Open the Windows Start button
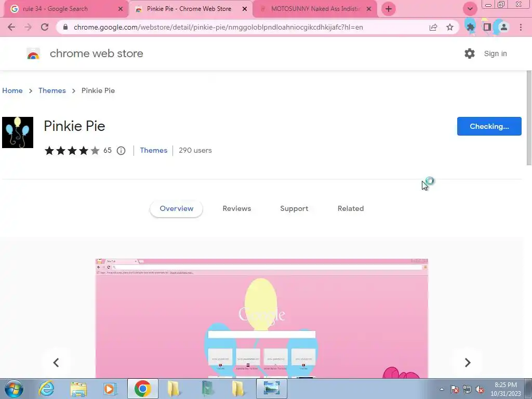Image resolution: width=532 pixels, height=399 pixels. tap(14, 389)
